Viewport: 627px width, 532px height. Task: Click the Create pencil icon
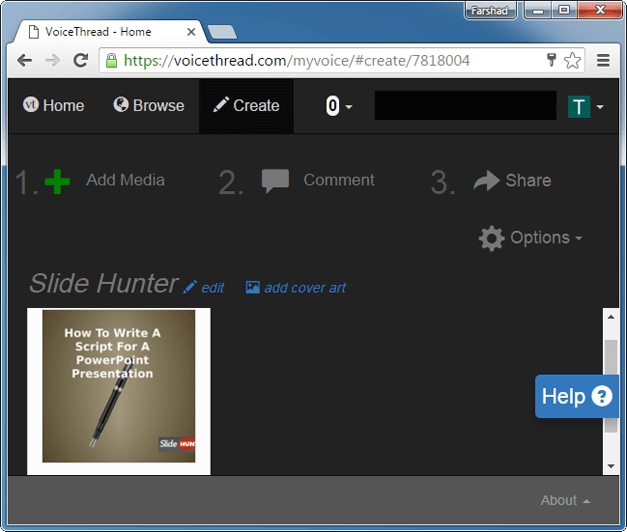[x=221, y=104]
